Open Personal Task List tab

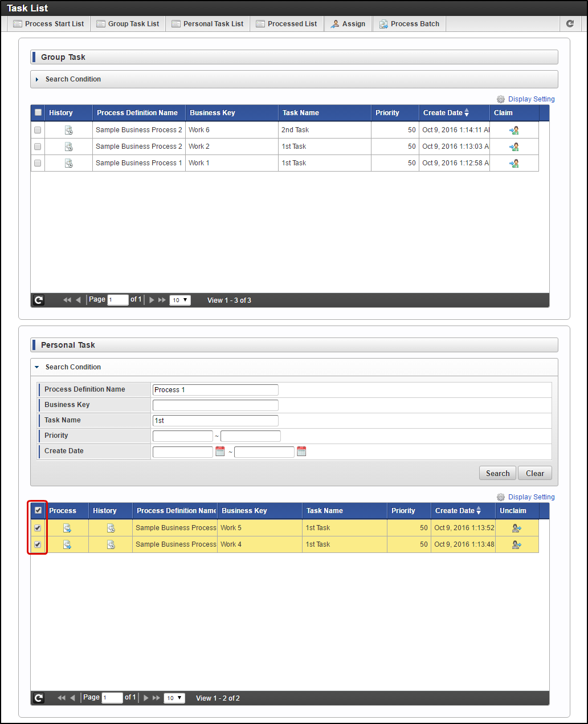pos(207,24)
